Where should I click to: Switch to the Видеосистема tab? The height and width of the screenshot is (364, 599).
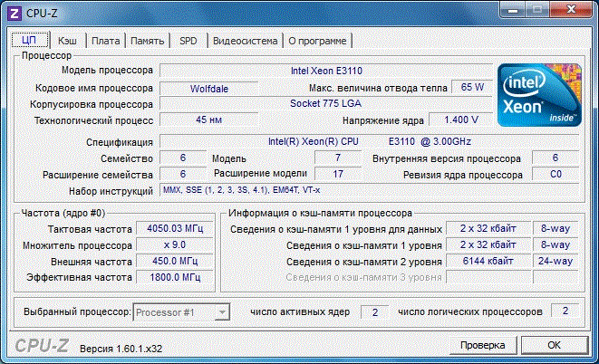click(x=244, y=41)
